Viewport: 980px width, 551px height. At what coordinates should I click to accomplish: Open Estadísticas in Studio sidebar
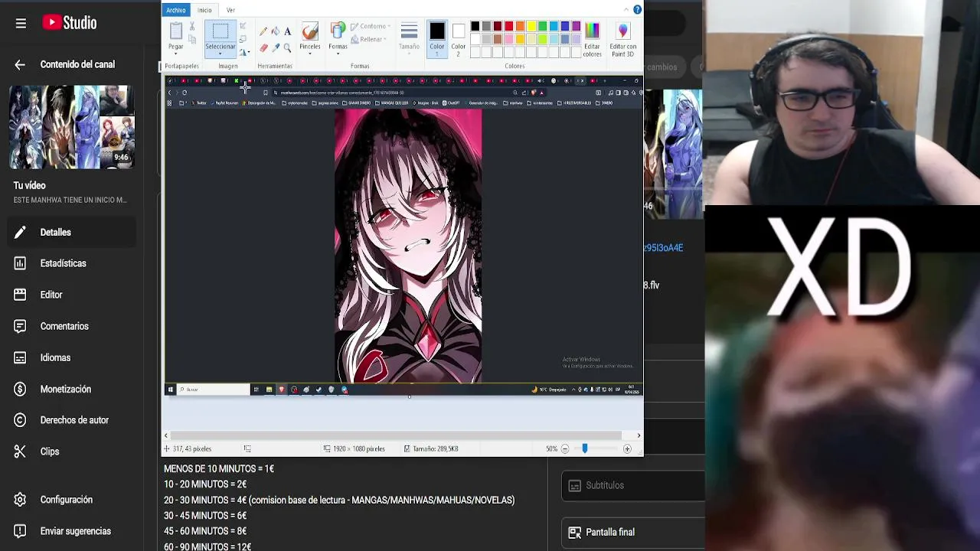coord(73,263)
